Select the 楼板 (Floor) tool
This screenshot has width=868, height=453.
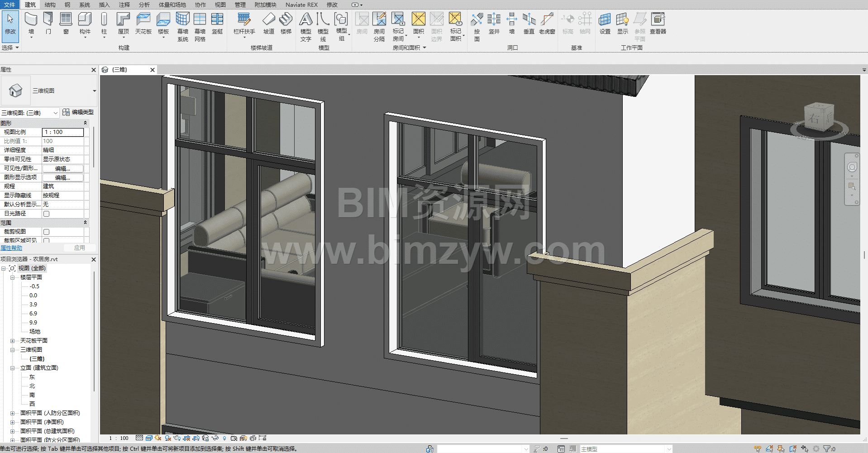click(163, 24)
